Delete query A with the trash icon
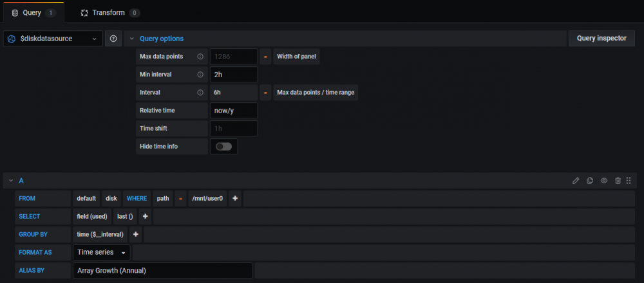The image size is (644, 283). coord(618,181)
